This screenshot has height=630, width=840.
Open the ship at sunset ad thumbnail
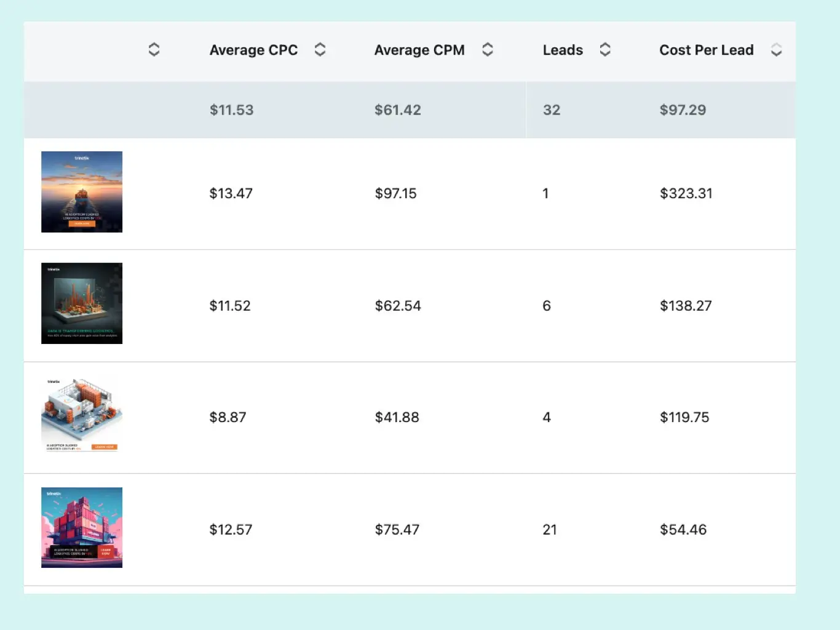82,192
